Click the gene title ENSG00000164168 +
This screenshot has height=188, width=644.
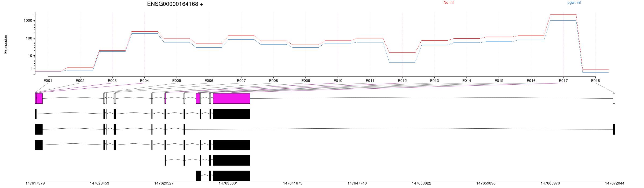click(175, 4)
